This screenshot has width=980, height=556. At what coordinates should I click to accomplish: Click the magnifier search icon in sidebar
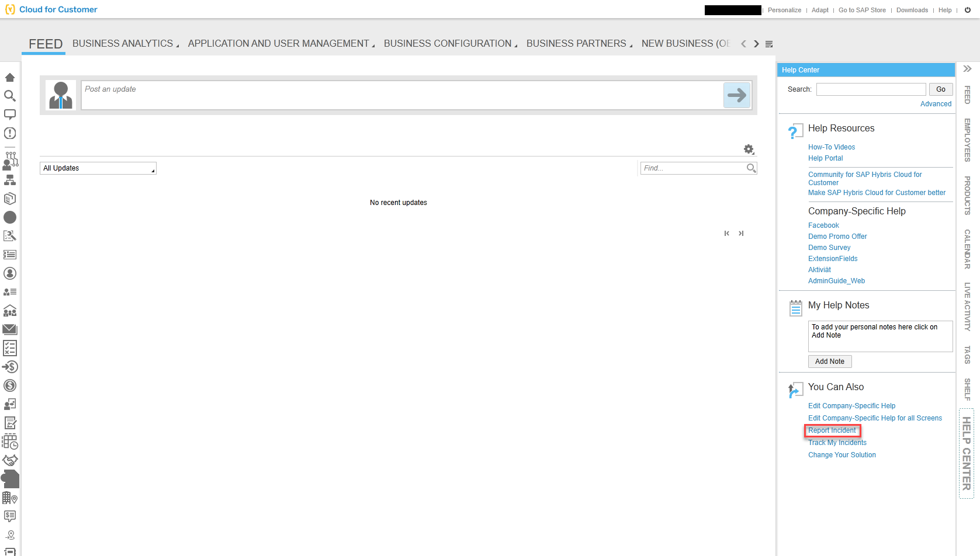[x=10, y=96]
